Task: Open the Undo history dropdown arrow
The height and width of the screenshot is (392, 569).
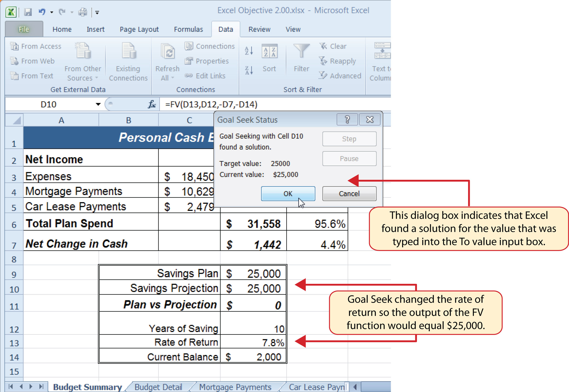Action: click(x=51, y=12)
